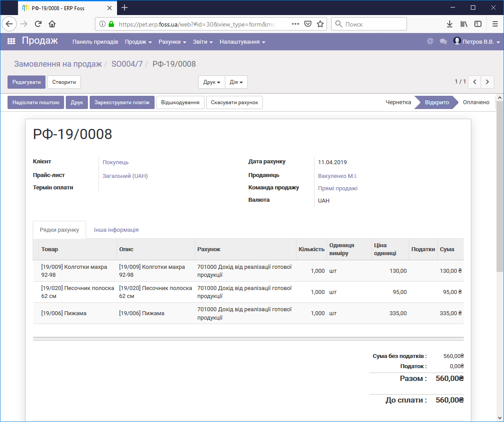Click the Відшкодування button
This screenshot has height=422, width=504.
coord(180,102)
